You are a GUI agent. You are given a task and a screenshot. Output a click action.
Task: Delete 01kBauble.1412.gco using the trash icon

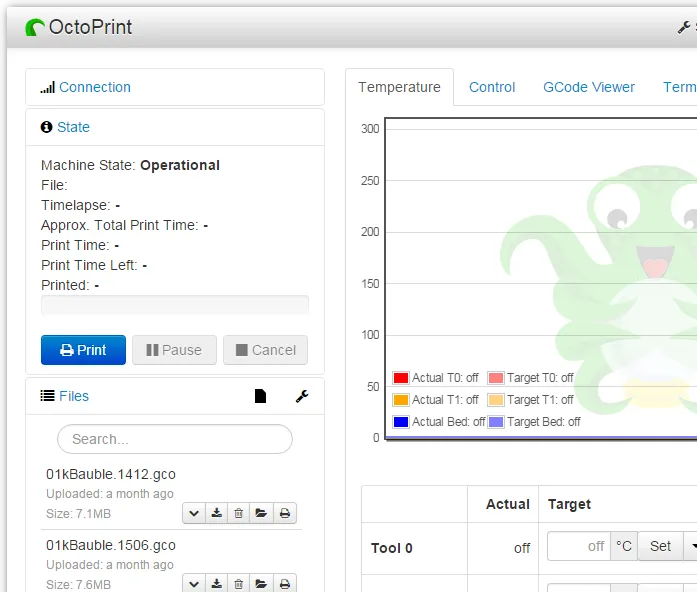(x=239, y=514)
